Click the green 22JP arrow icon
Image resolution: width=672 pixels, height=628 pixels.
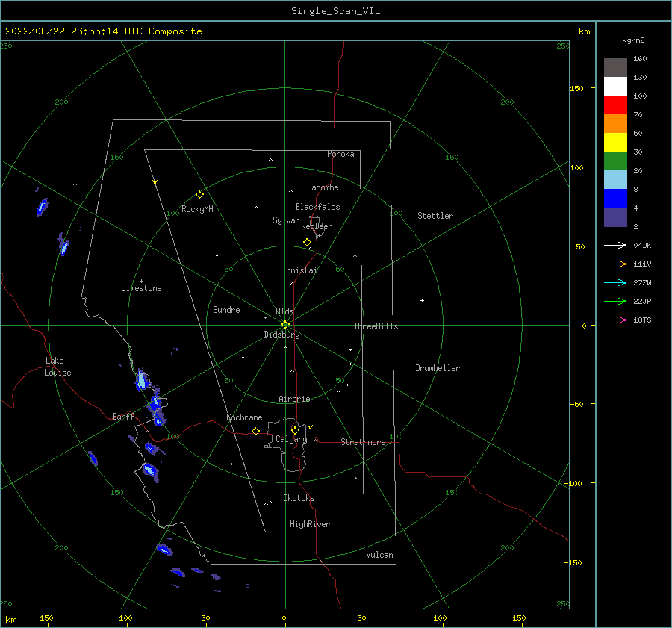pyautogui.click(x=615, y=302)
